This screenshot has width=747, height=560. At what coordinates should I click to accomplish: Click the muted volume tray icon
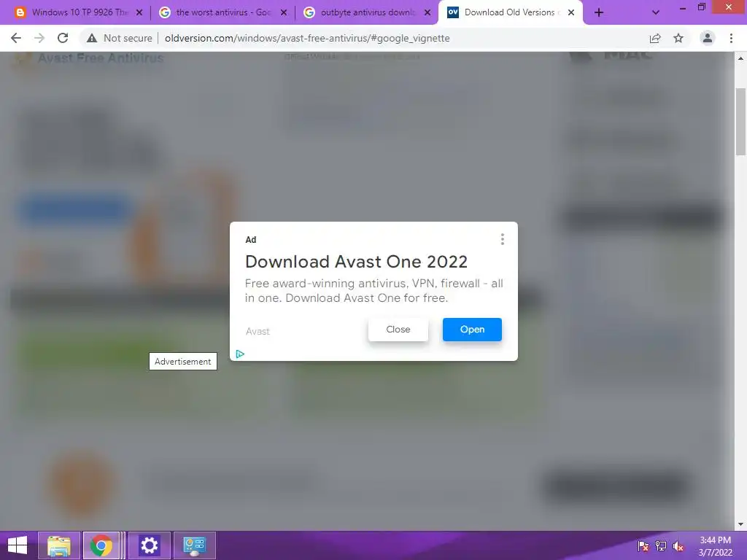[x=678, y=546]
